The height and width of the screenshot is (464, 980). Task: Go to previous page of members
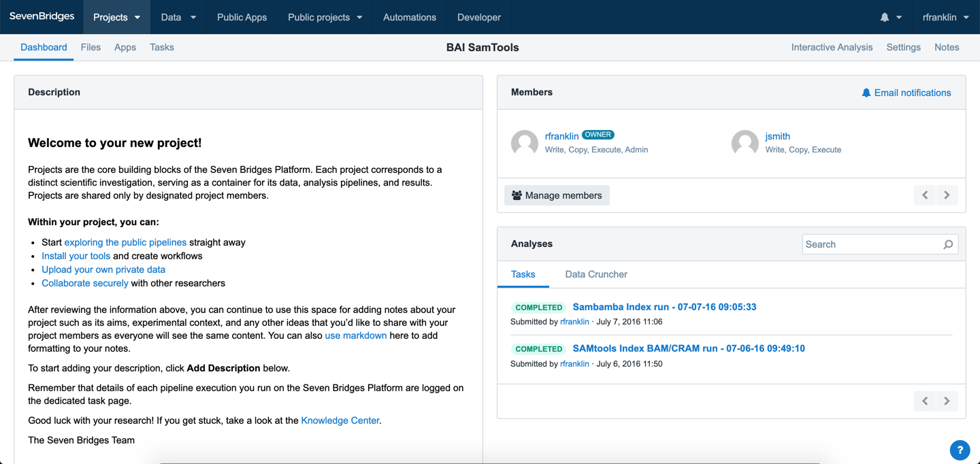(x=925, y=195)
